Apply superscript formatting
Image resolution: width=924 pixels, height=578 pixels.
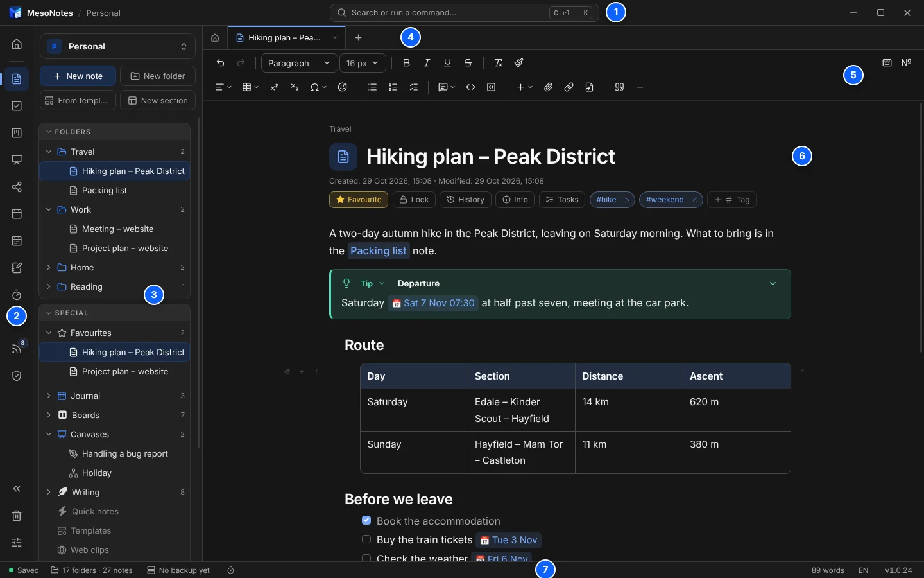tap(274, 87)
